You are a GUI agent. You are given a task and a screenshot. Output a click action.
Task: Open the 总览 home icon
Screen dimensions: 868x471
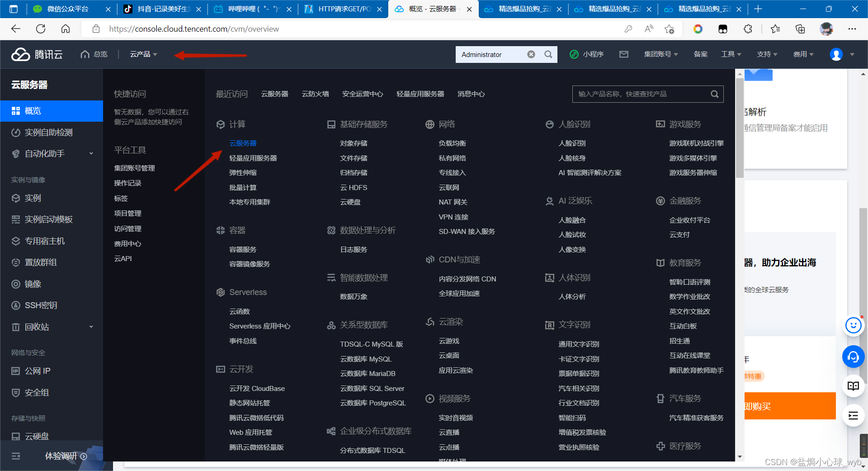pos(85,54)
